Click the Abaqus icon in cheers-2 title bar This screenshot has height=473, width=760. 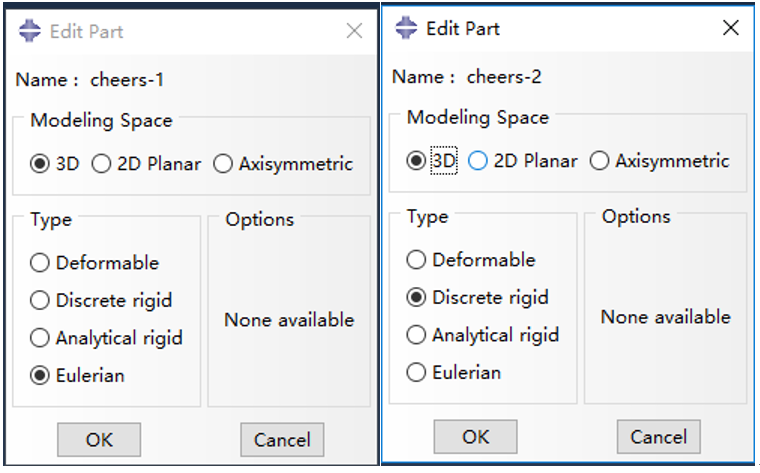[x=406, y=28]
